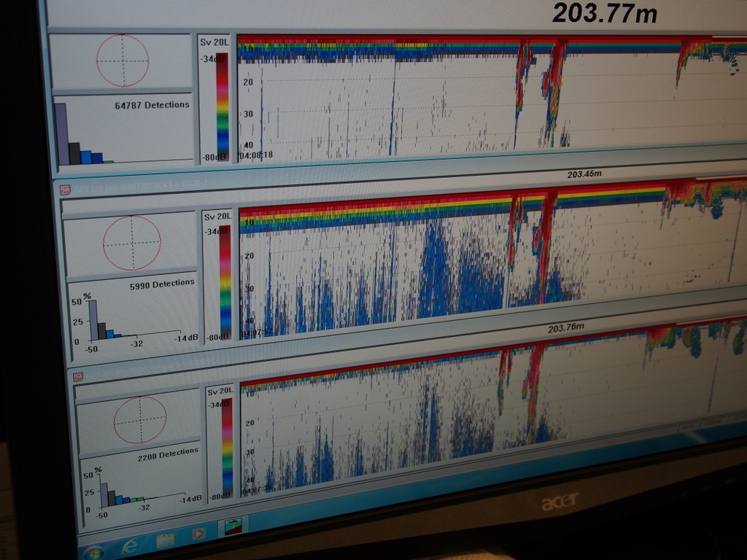Screen dimensions: 747x560
Task: Click the 203.76m depth label
Action: pos(566,328)
